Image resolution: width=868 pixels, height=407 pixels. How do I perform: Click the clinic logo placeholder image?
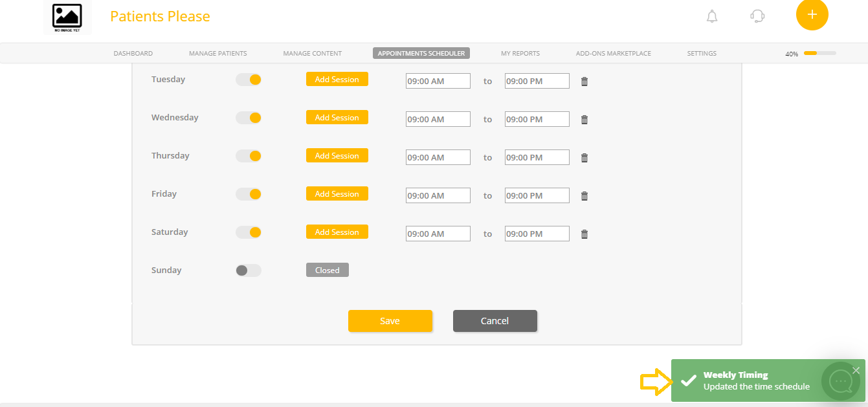pos(67,17)
